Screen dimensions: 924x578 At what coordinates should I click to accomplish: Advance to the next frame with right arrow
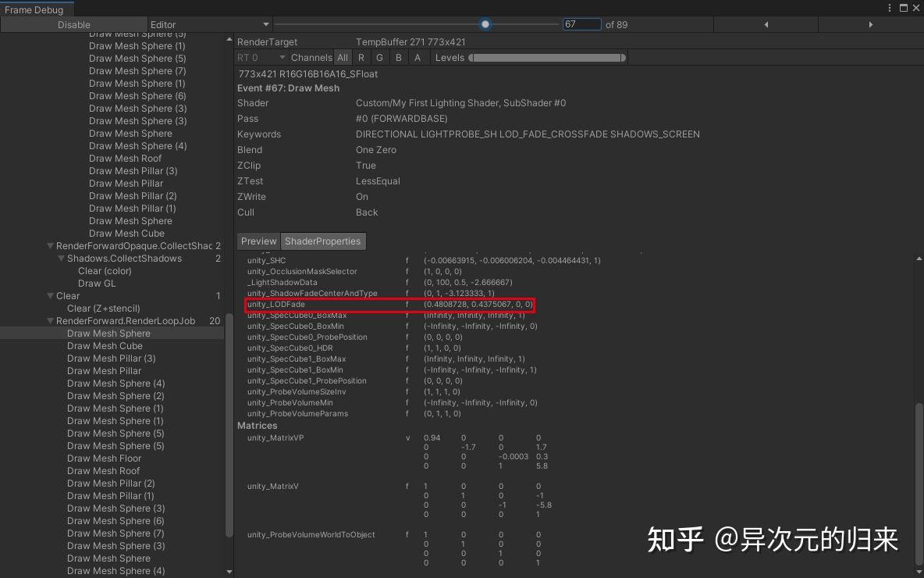point(869,24)
